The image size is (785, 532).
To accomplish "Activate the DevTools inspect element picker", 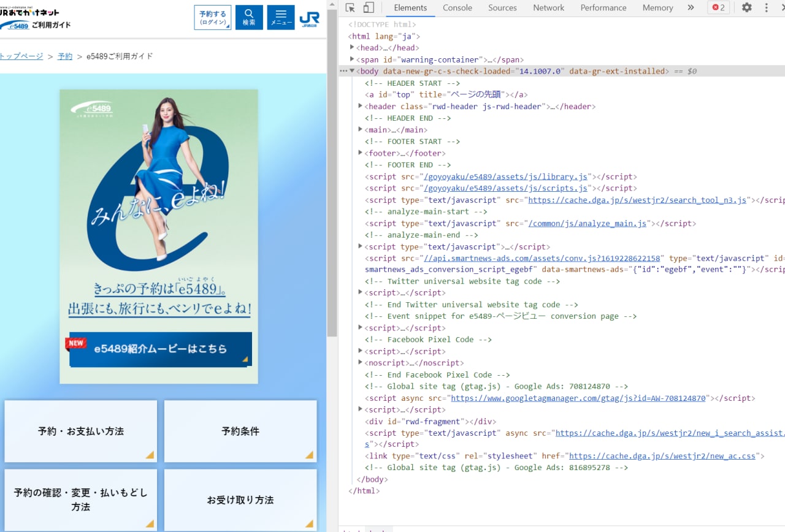I will (350, 8).
